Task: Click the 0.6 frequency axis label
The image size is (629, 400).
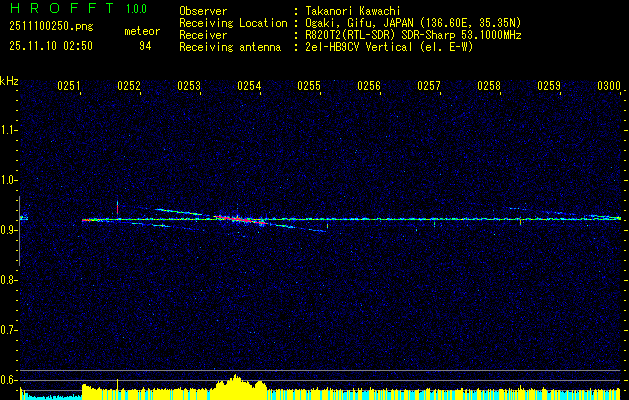Action: tap(8, 380)
